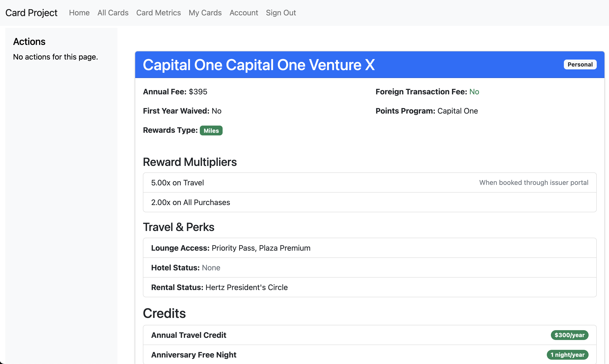Navigate to Card Metrics
The width and height of the screenshot is (609, 364).
point(158,13)
